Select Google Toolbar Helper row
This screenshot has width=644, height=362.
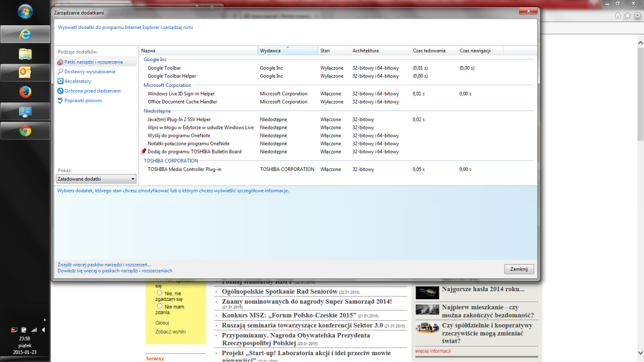[x=337, y=76]
